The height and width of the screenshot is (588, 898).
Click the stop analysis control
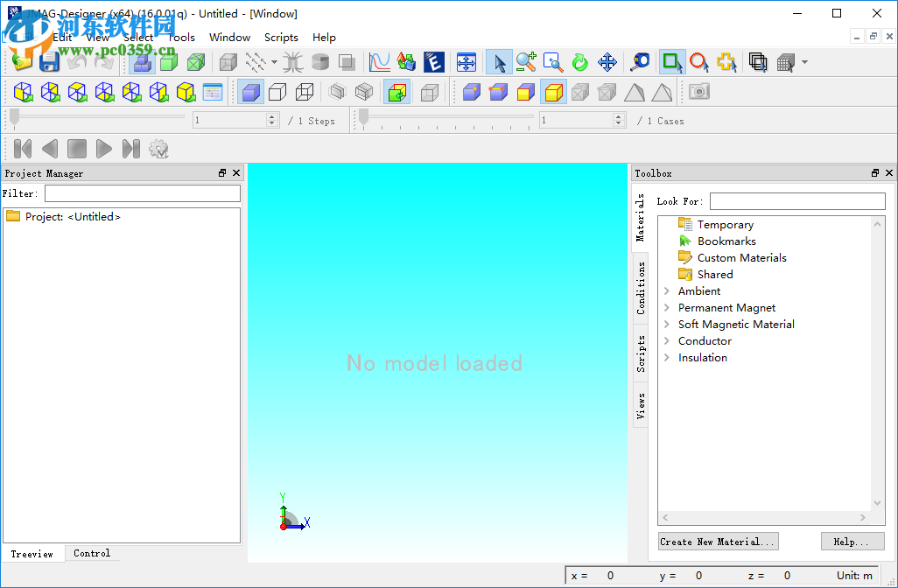point(76,149)
